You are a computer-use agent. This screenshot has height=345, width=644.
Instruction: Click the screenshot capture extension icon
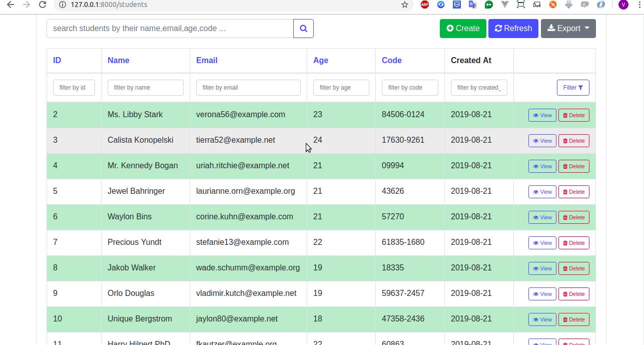coord(521,5)
